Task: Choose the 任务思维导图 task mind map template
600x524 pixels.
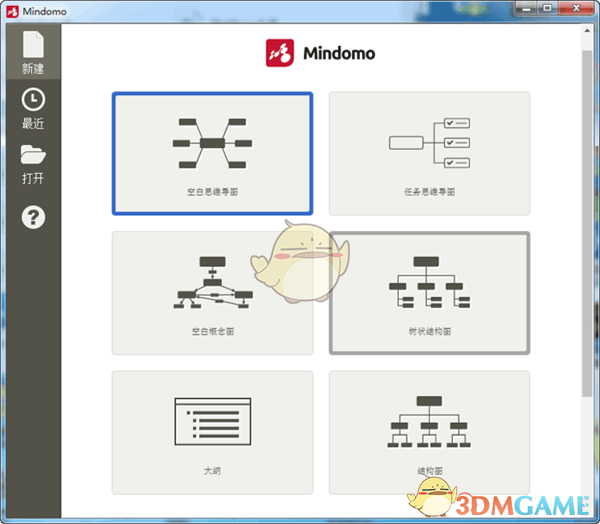Action: pos(429,153)
